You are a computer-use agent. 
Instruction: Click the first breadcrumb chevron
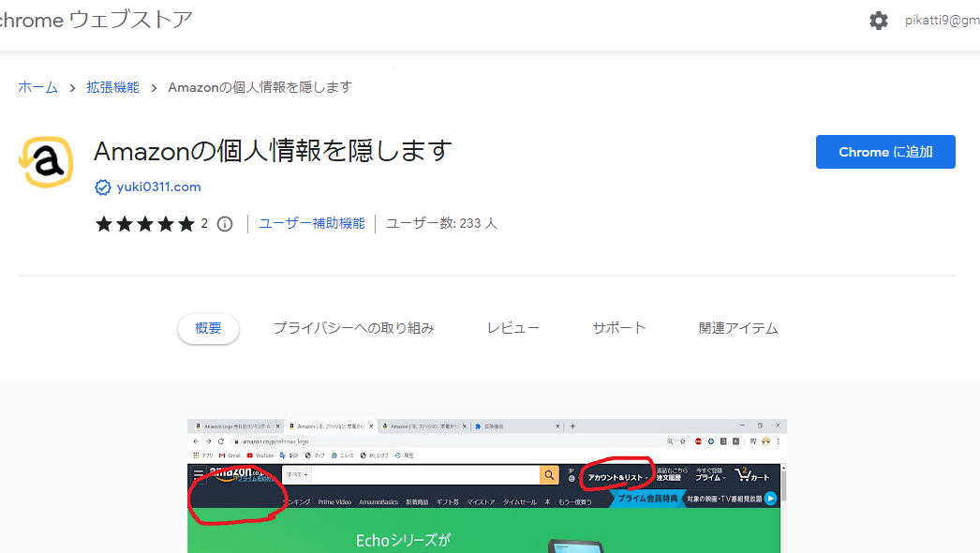point(72,88)
